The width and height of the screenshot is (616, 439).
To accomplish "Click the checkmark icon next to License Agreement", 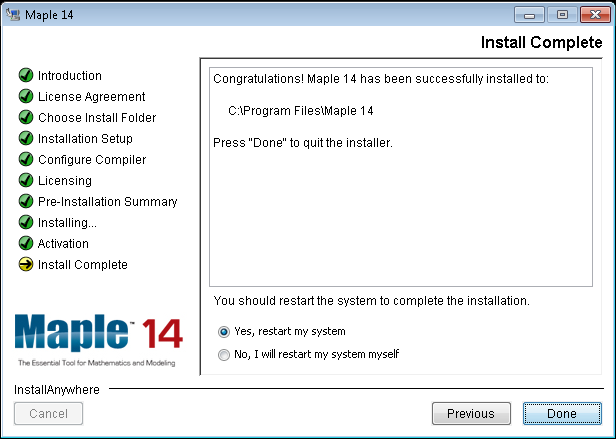I will coord(26,97).
